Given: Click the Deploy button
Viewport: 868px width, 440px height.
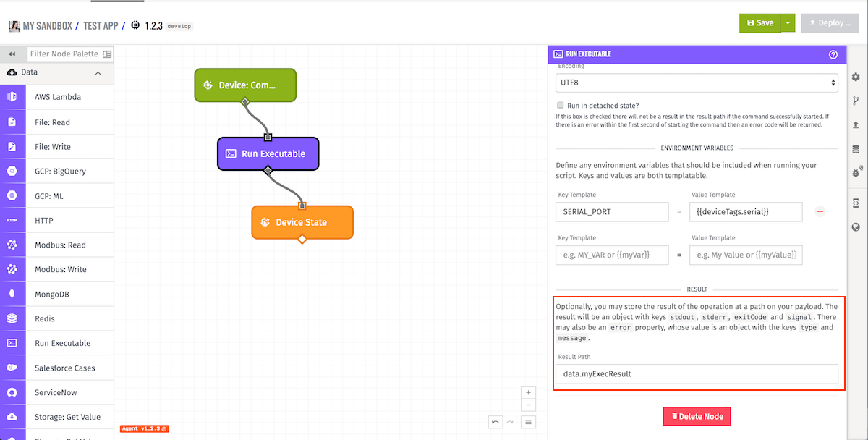Looking at the screenshot, I should click(x=831, y=22).
